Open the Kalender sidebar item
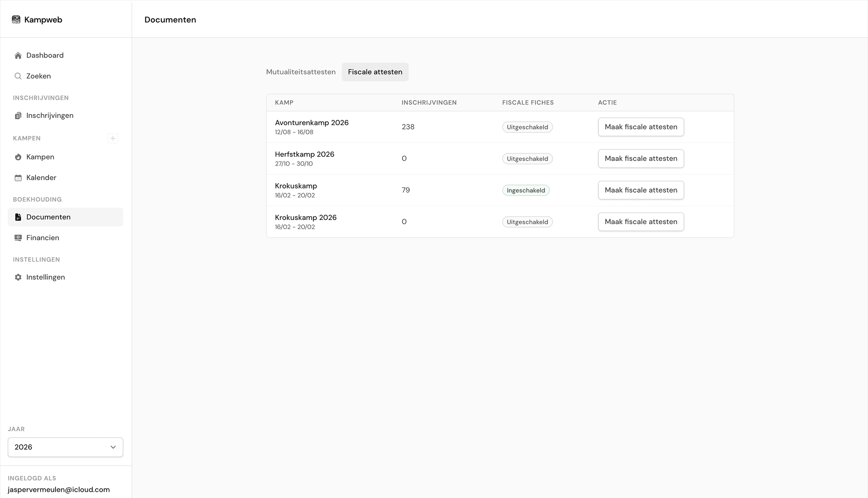 (x=65, y=177)
